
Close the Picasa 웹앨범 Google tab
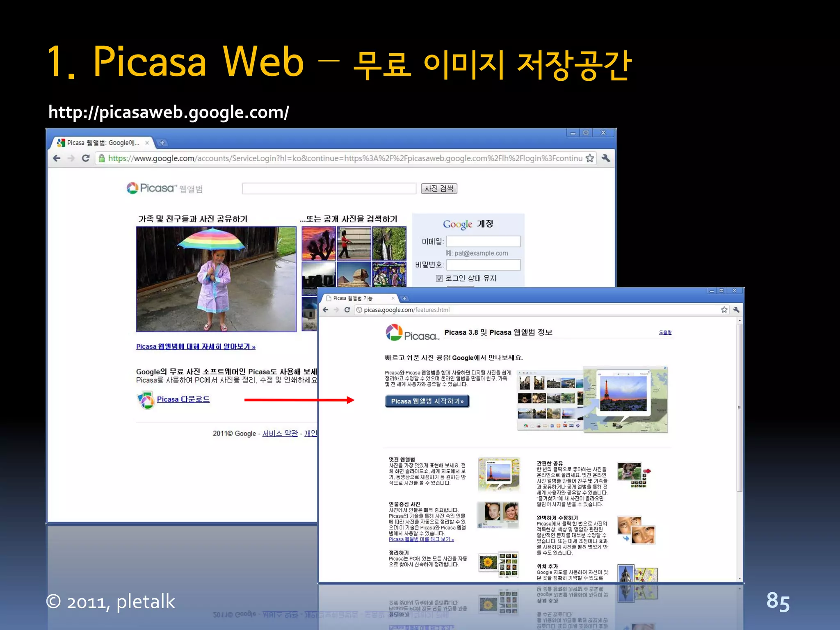[x=147, y=143]
